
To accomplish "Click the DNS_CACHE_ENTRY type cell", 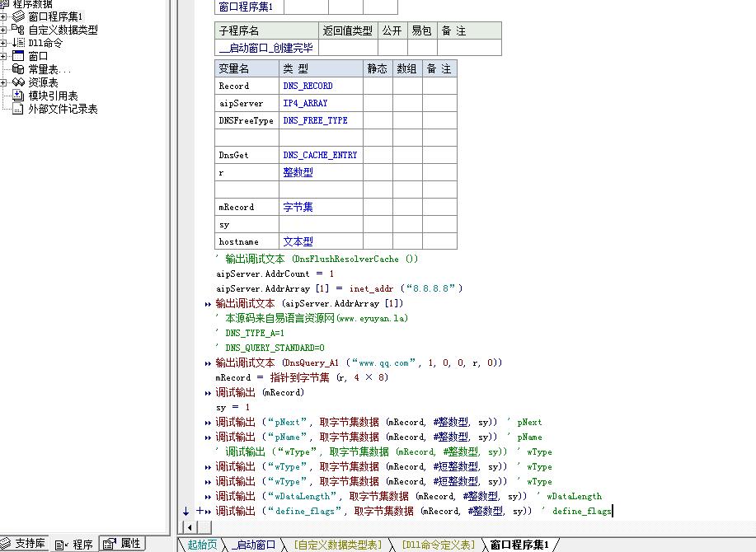I will pyautogui.click(x=321, y=155).
